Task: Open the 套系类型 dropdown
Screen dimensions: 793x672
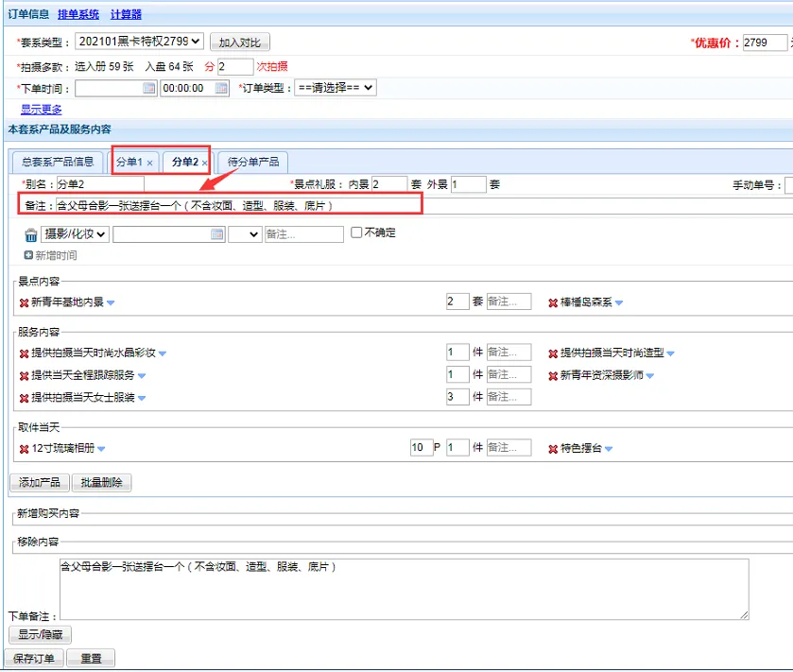Action: [139, 42]
